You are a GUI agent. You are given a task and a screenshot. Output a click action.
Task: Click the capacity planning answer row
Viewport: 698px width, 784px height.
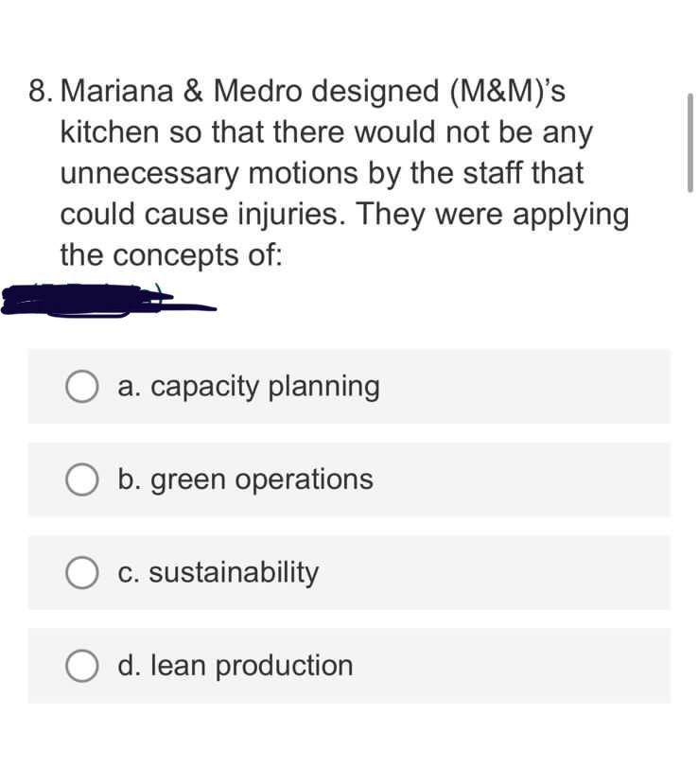(349, 385)
